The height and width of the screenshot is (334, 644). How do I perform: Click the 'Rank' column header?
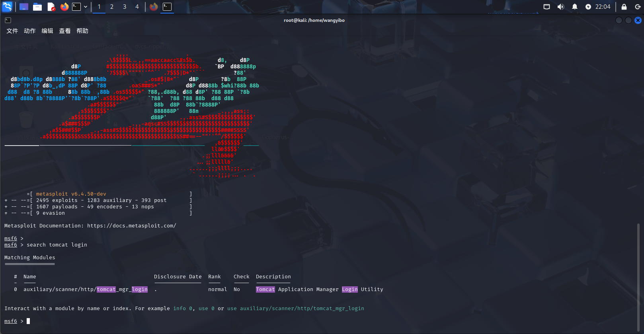[x=215, y=277]
